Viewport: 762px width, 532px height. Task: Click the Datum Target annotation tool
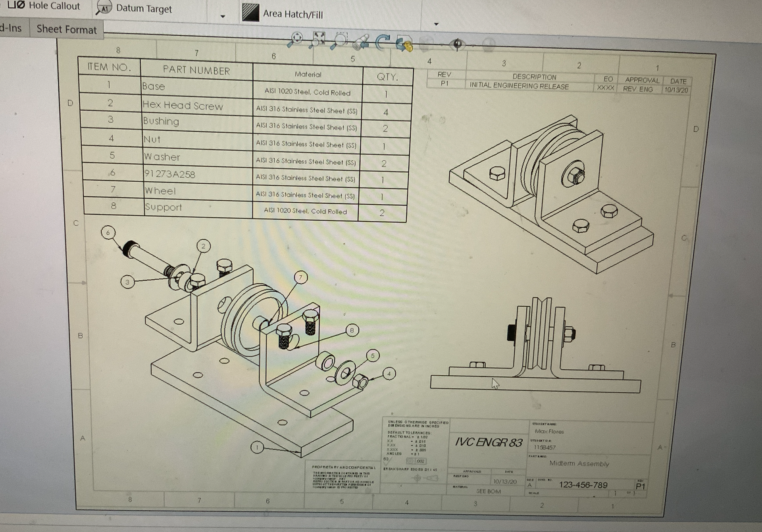pyautogui.click(x=135, y=8)
